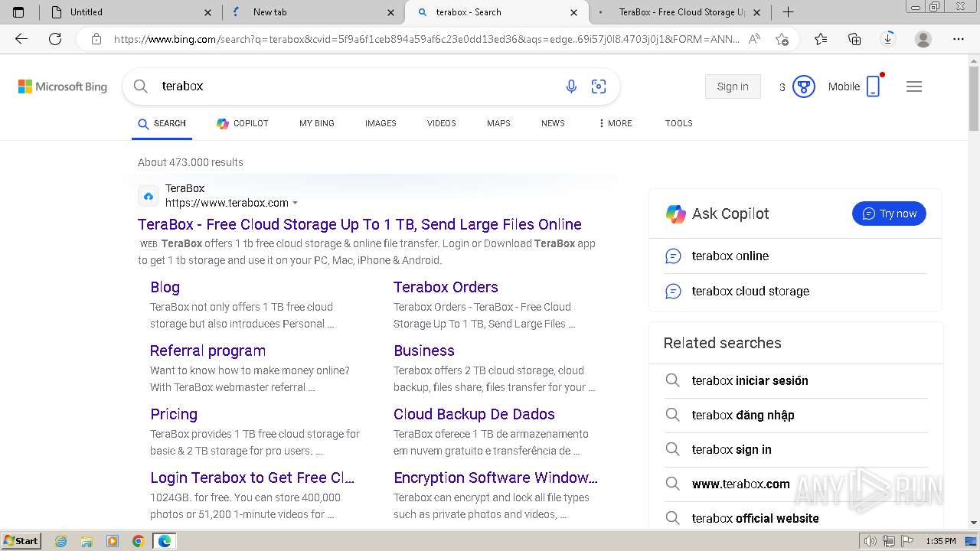Image resolution: width=980 pixels, height=551 pixels.
Task: Open Bing Mobile phone icon
Action: coord(874,86)
